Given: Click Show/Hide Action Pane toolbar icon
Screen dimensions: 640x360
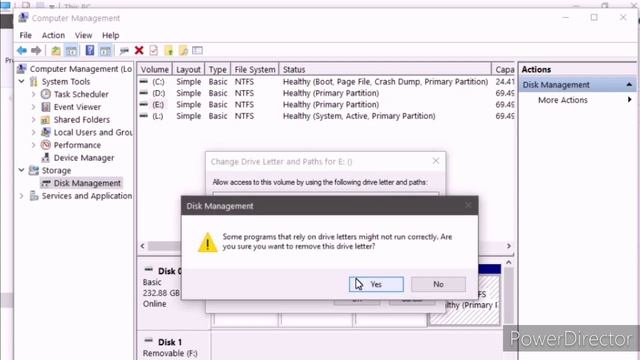Looking at the screenshot, I should pyautogui.click(x=105, y=51).
